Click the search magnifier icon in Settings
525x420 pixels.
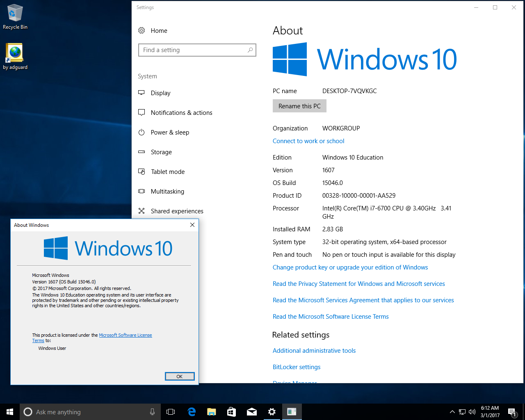pyautogui.click(x=250, y=50)
